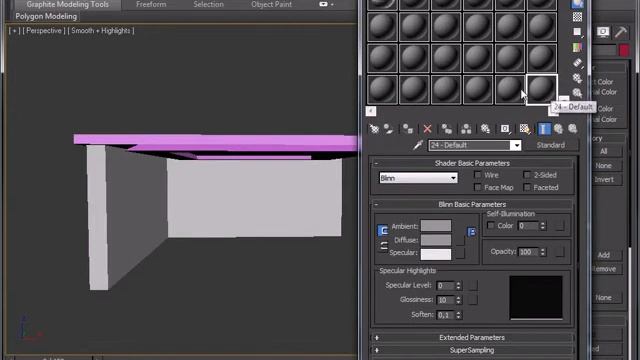This screenshot has height=360, width=640.
Task: Toggle checkered Background for sample slot
Action: point(577,17)
